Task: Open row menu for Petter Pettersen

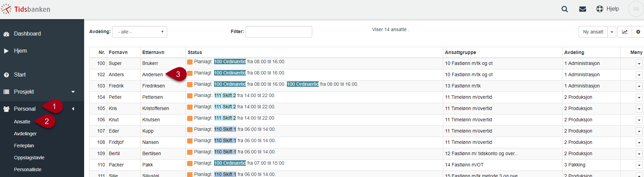Action: (639, 97)
